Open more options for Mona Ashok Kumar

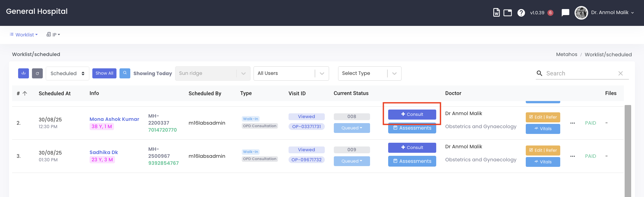[x=573, y=123]
